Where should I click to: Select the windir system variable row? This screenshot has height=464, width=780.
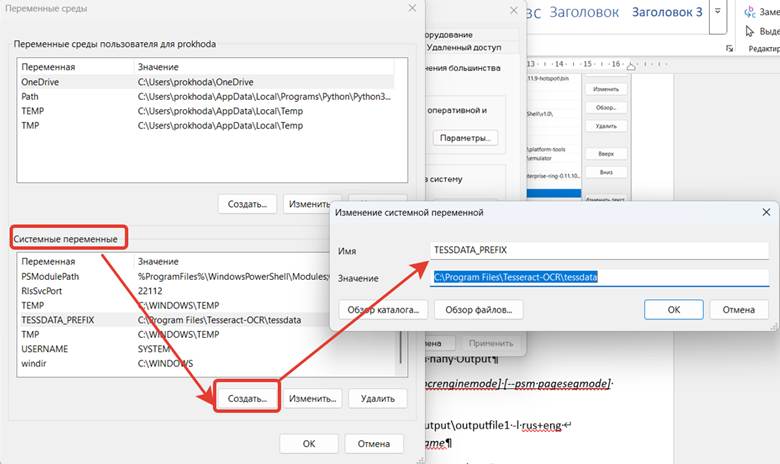[x=207, y=363]
